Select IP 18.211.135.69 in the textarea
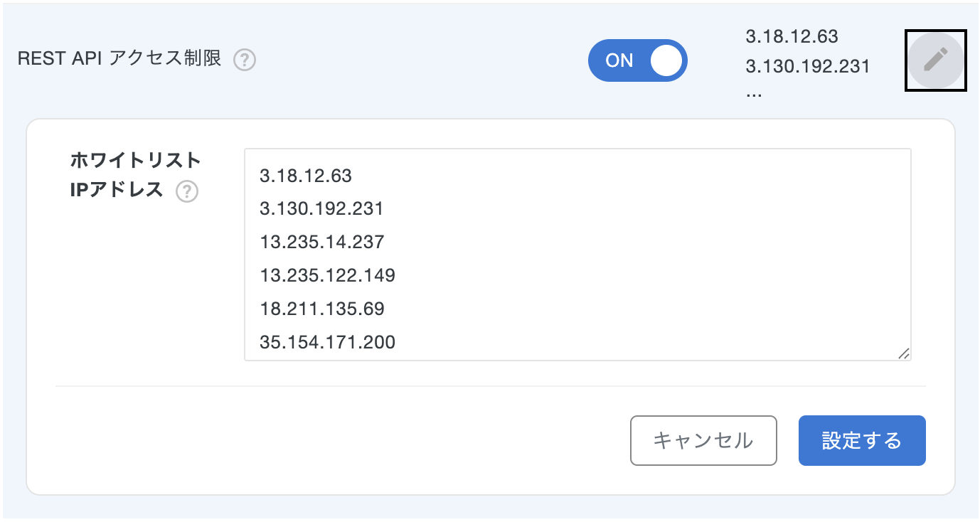The width and height of the screenshot is (980, 522). click(x=319, y=309)
